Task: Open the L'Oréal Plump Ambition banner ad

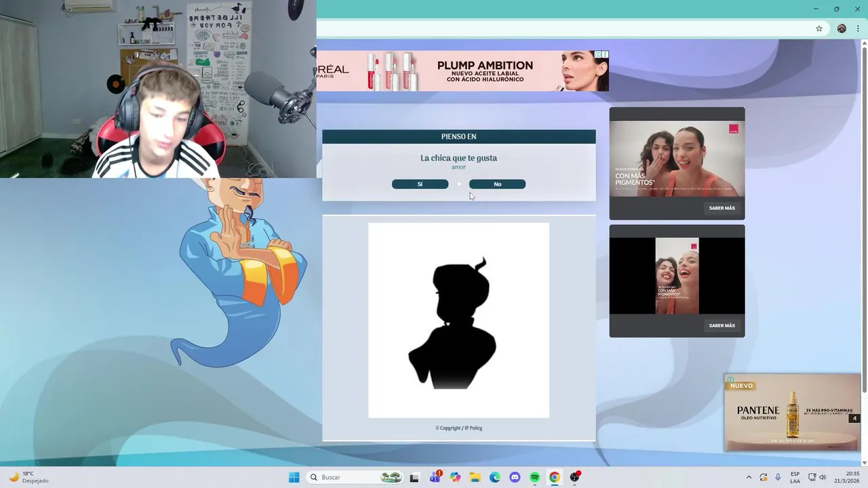Action: [x=462, y=70]
